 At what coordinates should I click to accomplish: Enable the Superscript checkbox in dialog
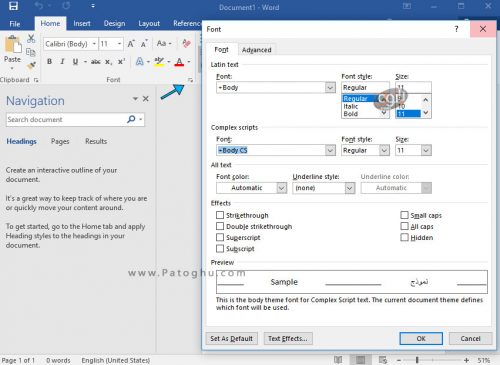(x=220, y=237)
